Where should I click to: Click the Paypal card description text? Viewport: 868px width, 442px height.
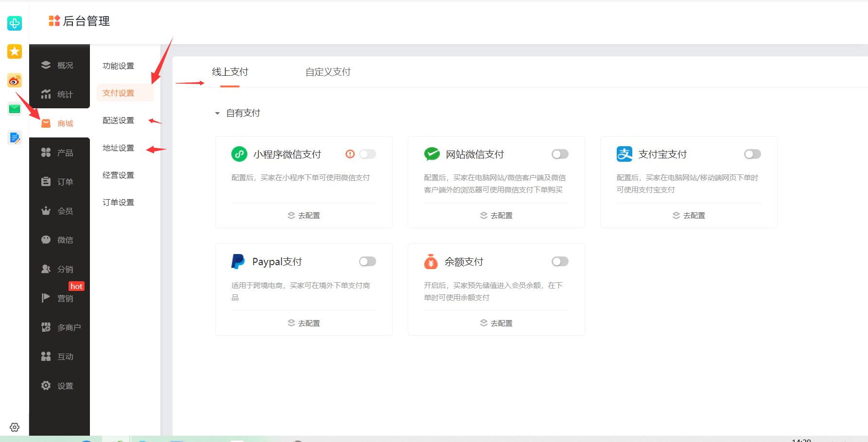point(301,291)
